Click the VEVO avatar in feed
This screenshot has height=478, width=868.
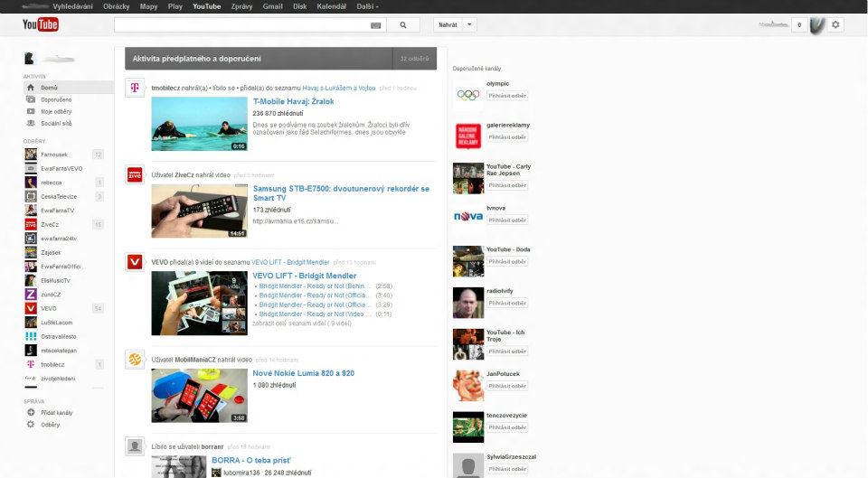135,262
